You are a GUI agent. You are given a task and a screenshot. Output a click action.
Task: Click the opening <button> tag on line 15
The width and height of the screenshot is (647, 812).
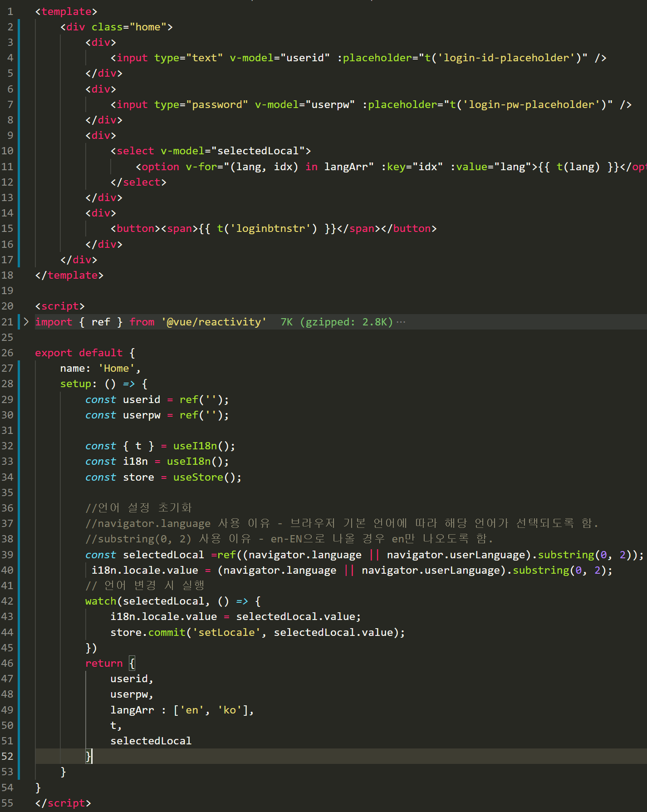tap(135, 228)
